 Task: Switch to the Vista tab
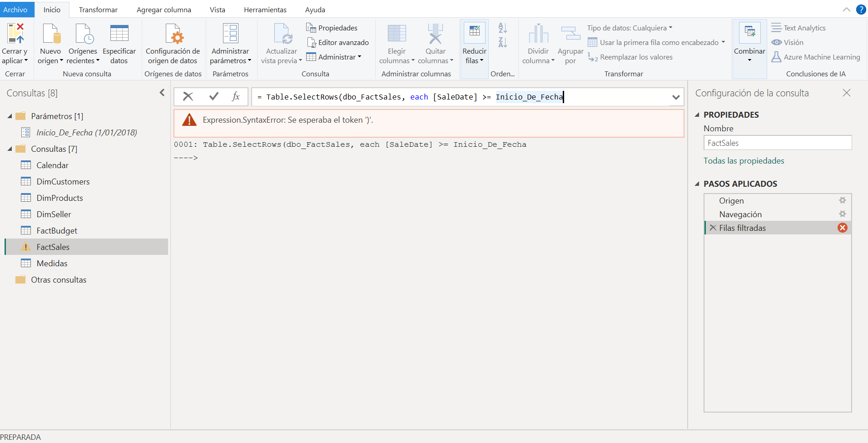tap(218, 10)
